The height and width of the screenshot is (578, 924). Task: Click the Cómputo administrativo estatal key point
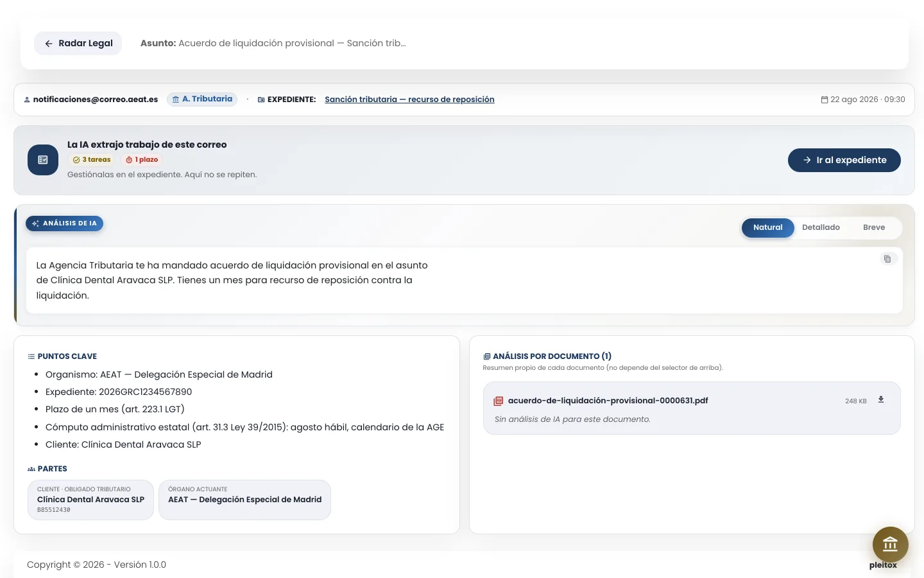[245, 427]
